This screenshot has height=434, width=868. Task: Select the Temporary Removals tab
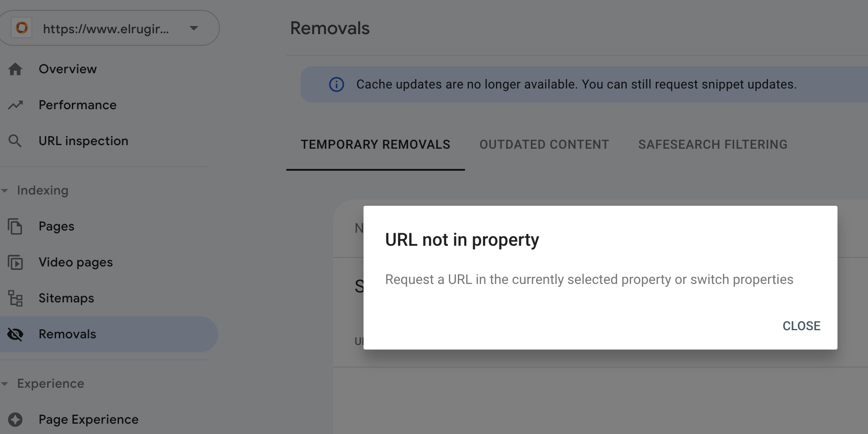pyautogui.click(x=375, y=145)
